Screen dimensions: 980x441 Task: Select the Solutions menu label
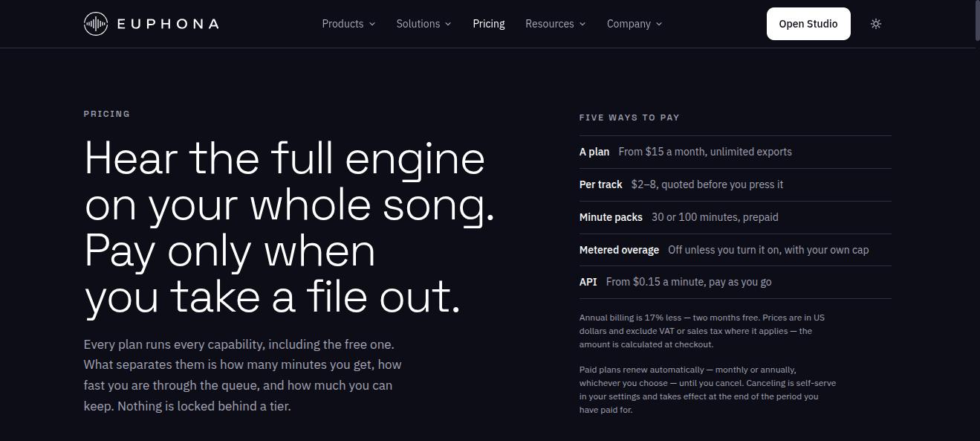418,24
